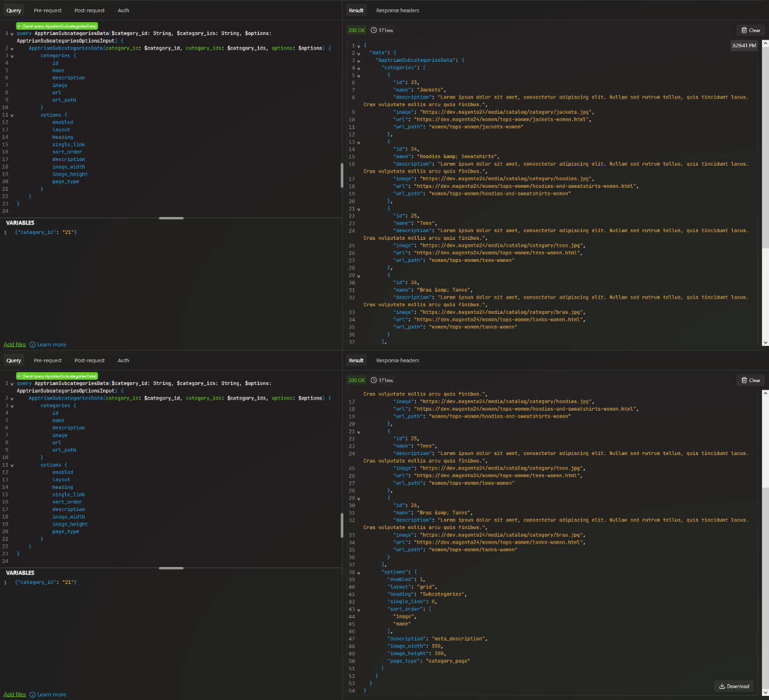Click the info icon next to the upper Learn more
769x700 pixels.
pos(33,345)
